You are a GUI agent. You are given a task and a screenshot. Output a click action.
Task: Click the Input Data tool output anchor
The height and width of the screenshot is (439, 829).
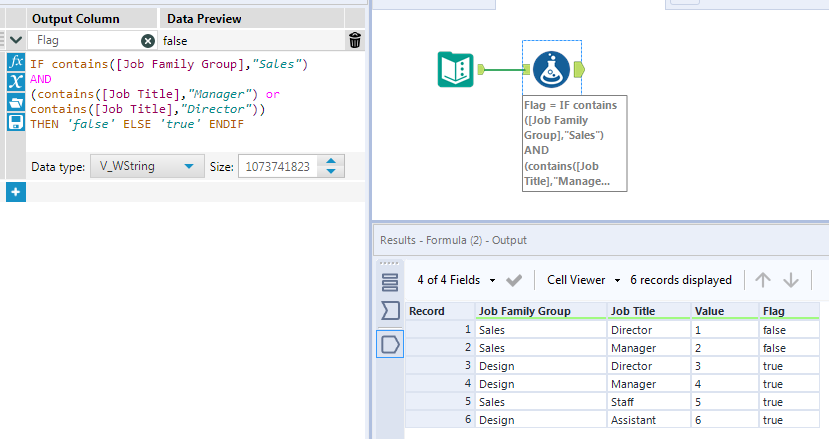coord(481,69)
